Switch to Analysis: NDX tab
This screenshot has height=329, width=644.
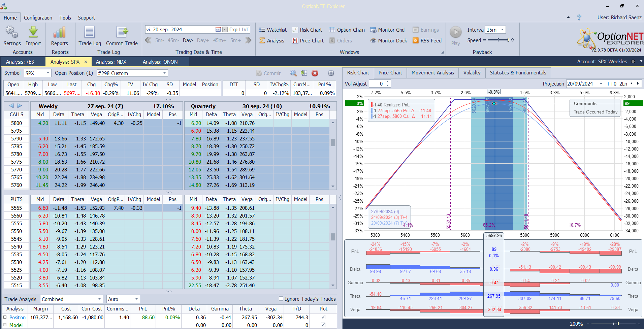111,62
